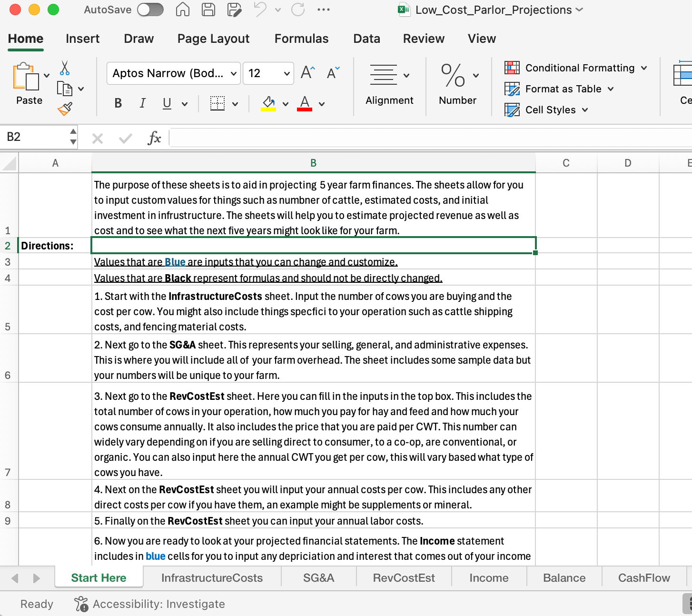Switch to the Formulas ribbon tab
This screenshot has width=692, height=616.
(301, 39)
